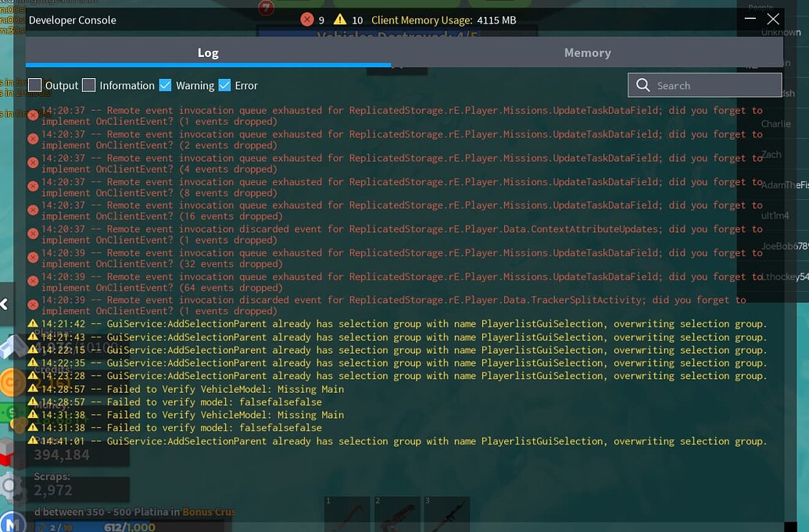Viewport: 809px width, 532px height.
Task: Click the search magnifier icon in the console
Action: point(643,84)
